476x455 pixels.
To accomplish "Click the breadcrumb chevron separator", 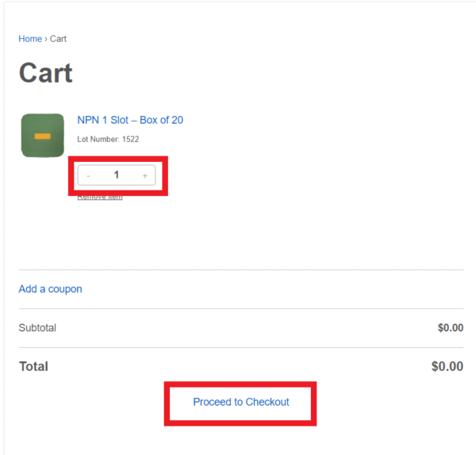I will [46, 39].
